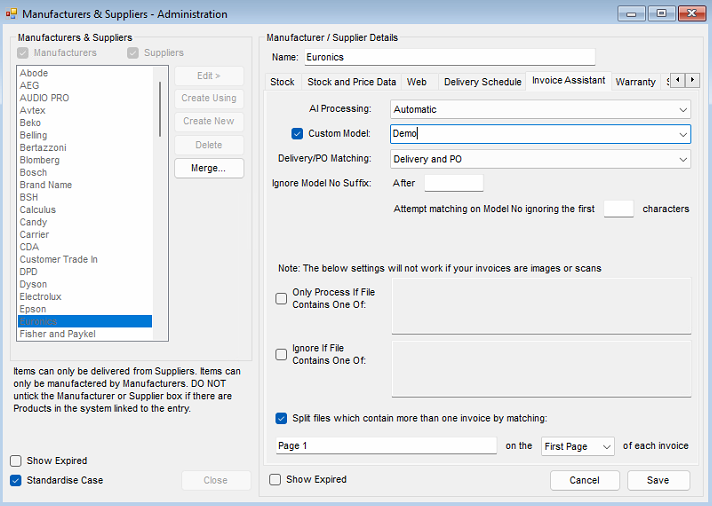This screenshot has height=506, width=712.
Task: Click the Close button at bottom left
Action: pos(216,481)
